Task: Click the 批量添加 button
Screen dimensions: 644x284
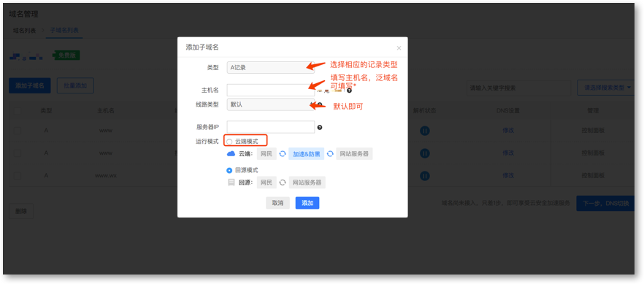Action: [x=75, y=85]
